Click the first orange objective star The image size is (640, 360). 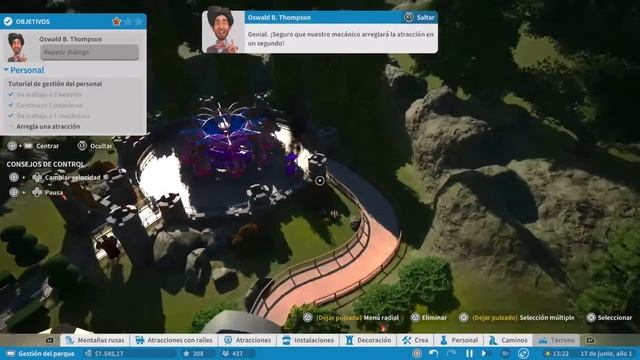[117, 21]
